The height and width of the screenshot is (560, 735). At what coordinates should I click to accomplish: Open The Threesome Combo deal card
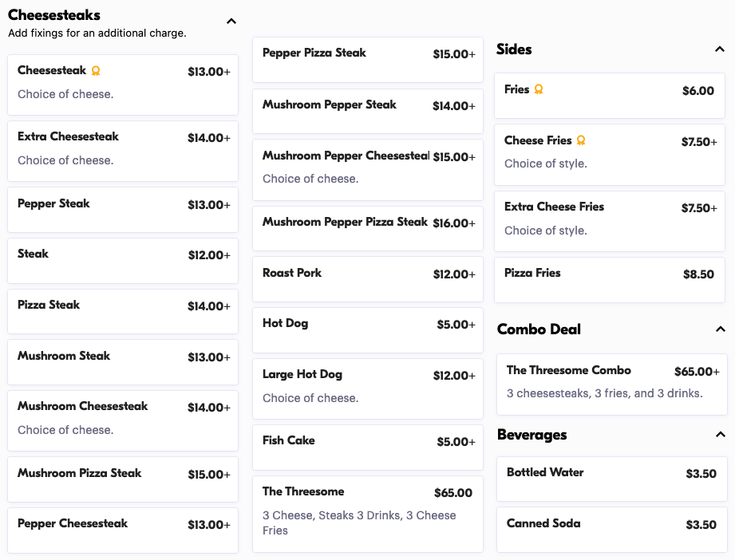pos(612,385)
